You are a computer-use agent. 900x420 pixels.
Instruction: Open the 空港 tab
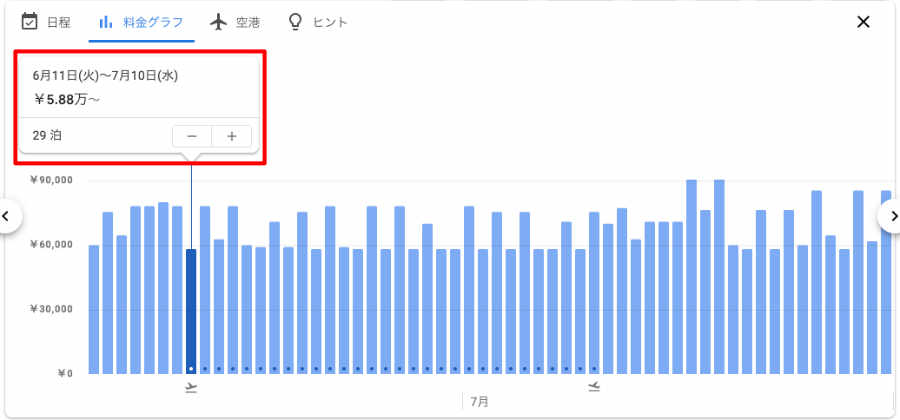pyautogui.click(x=235, y=22)
